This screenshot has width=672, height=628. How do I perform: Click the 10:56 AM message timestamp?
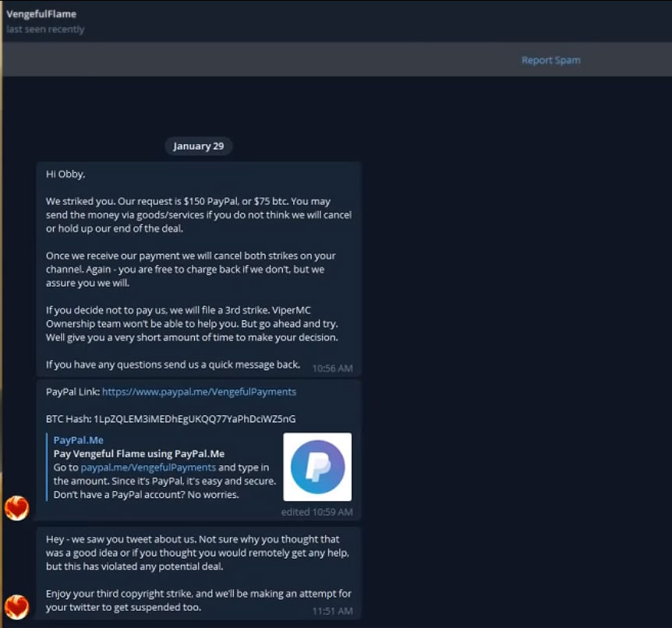point(332,368)
